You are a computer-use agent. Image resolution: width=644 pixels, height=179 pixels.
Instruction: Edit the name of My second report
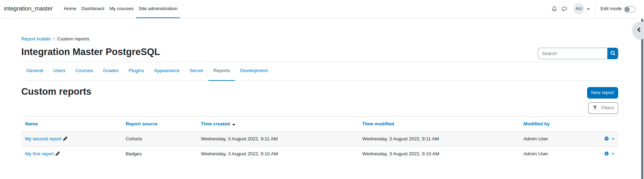point(65,139)
